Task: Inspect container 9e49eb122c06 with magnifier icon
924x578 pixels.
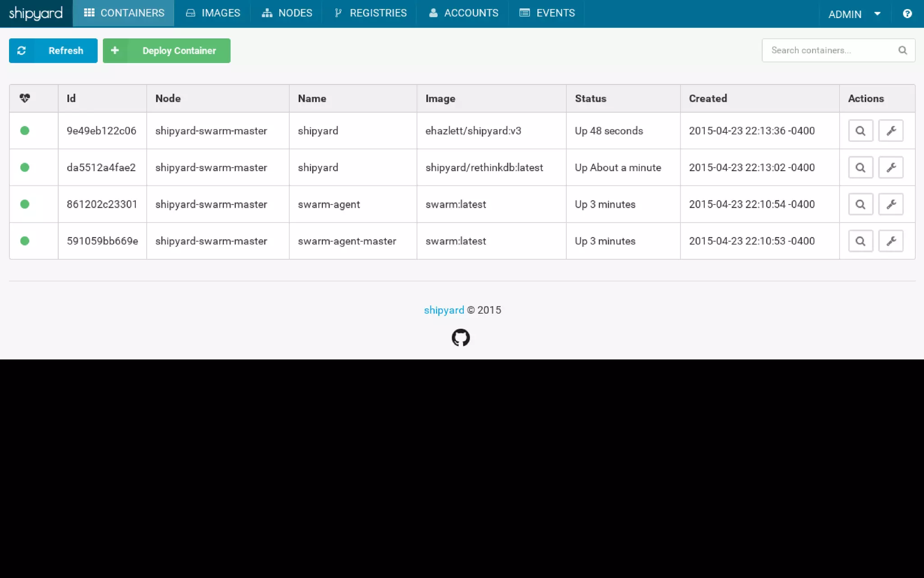Action: 860,131
